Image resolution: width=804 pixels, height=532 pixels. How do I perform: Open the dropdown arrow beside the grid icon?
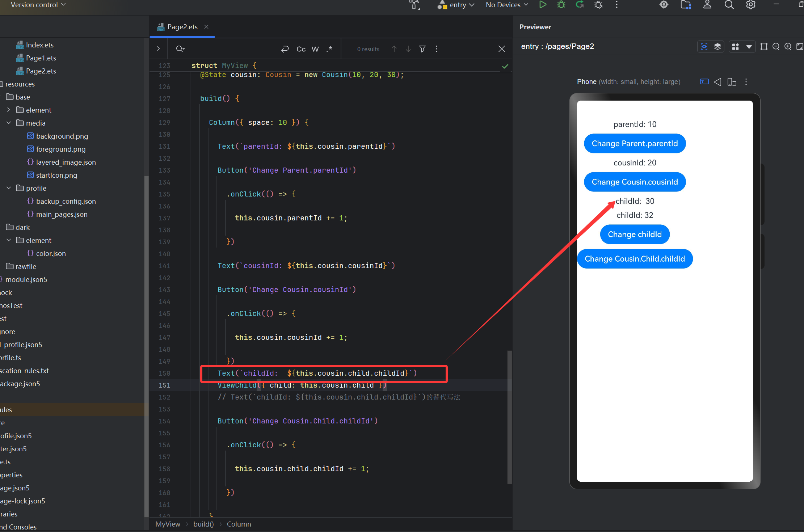[749, 47]
